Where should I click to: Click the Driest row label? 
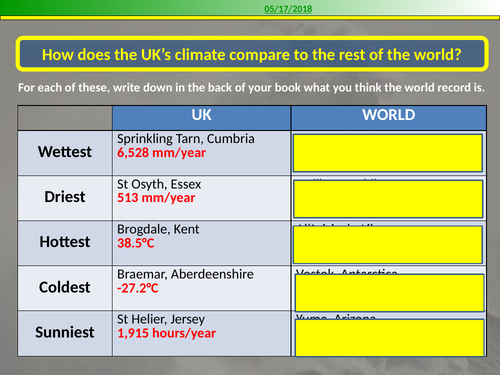(65, 197)
